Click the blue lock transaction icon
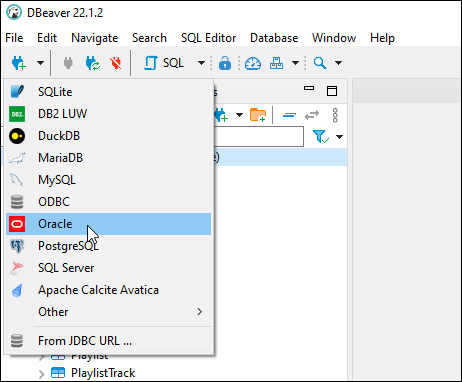462x382 pixels. click(x=225, y=63)
